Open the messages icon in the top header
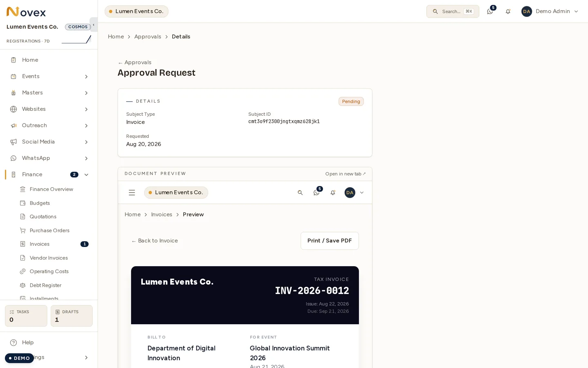The height and width of the screenshot is (368, 588). pos(490,11)
